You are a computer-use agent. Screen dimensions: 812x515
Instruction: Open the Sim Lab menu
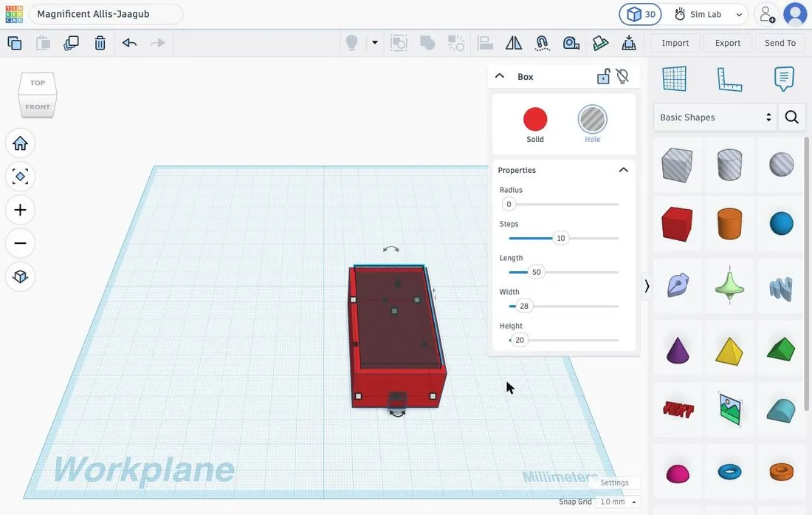(709, 15)
